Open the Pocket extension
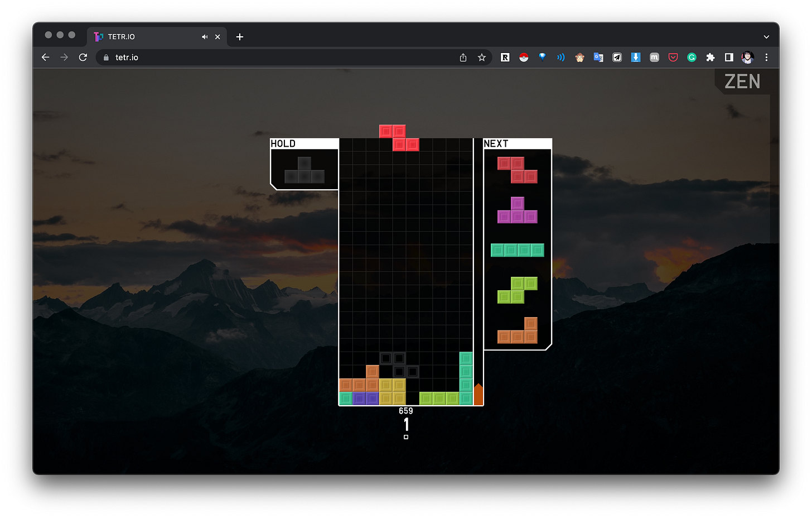Image resolution: width=812 pixels, height=518 pixels. tap(673, 57)
